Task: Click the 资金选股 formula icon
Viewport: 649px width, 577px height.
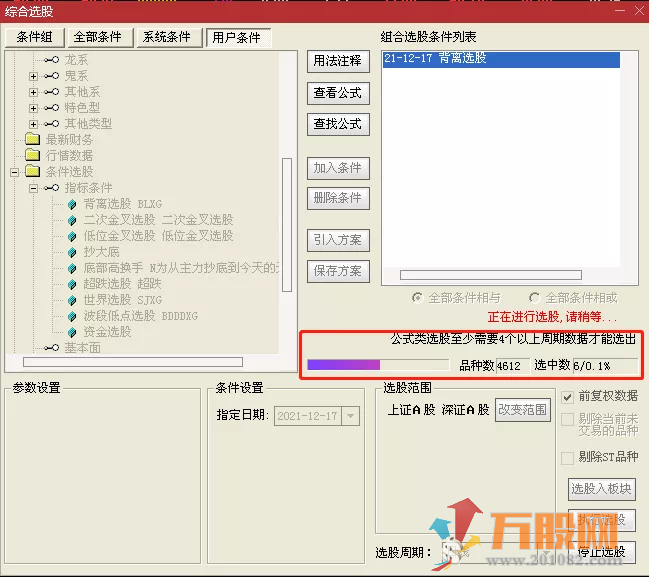Action: (72, 332)
